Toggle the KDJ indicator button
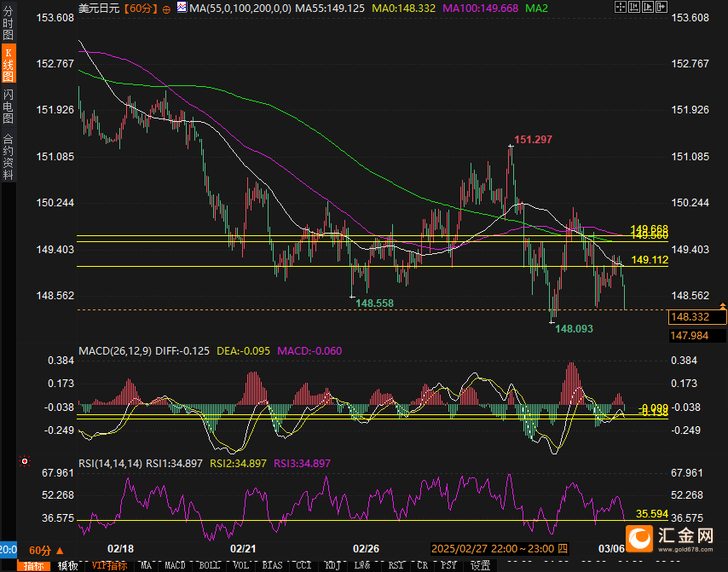The width and height of the screenshot is (728, 572). (x=332, y=565)
